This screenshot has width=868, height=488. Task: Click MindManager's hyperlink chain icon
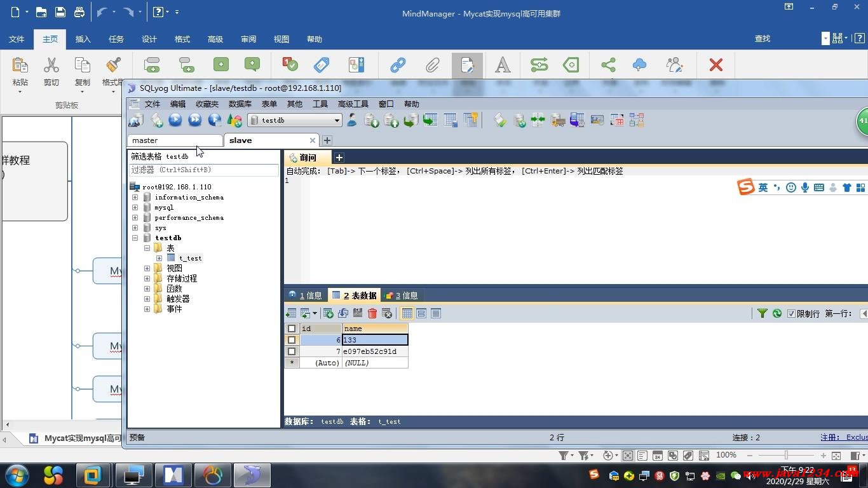pyautogui.click(x=398, y=65)
